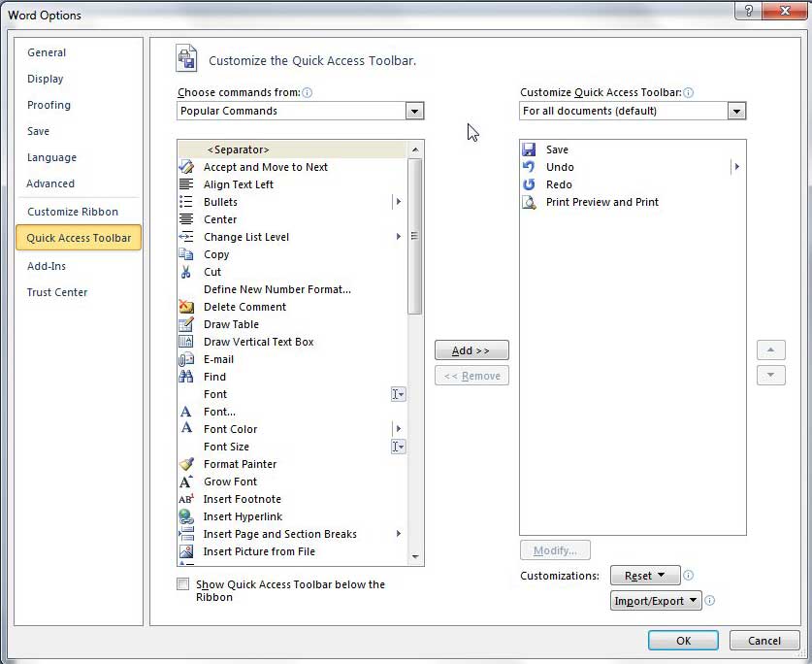Screen dimensions: 812x664
Task: Select the Draw Vertical Text Box icon
Action: pyautogui.click(x=186, y=342)
